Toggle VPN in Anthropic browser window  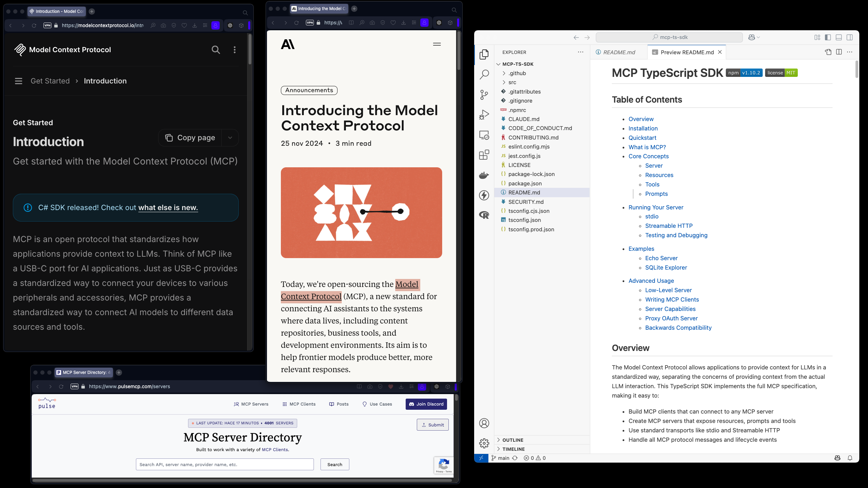coord(310,23)
